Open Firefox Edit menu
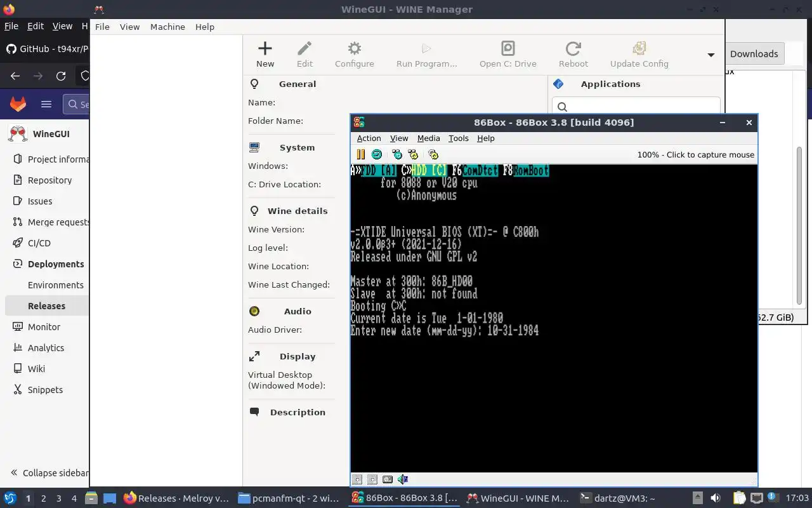Image resolution: width=812 pixels, height=508 pixels. (36, 26)
